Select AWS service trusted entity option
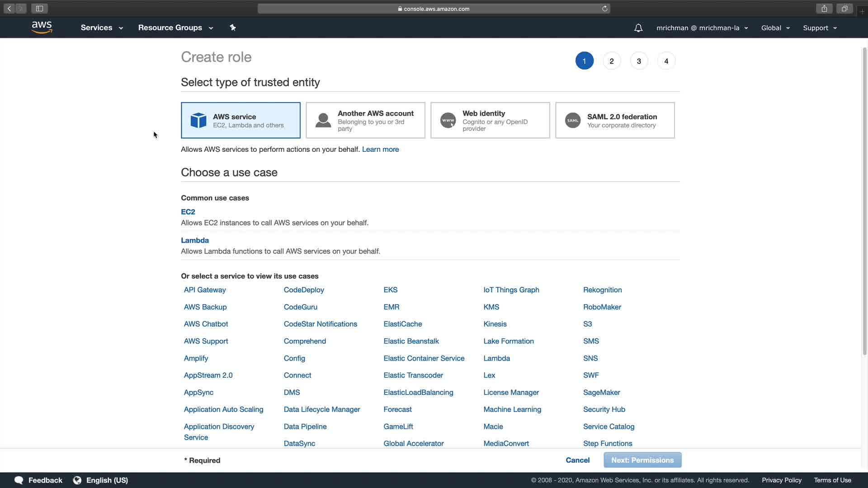The image size is (868, 488). click(241, 120)
